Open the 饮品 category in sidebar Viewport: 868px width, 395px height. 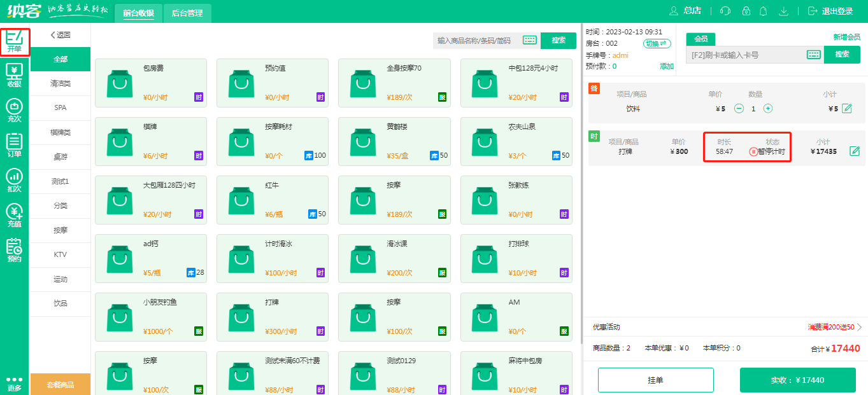click(x=60, y=304)
